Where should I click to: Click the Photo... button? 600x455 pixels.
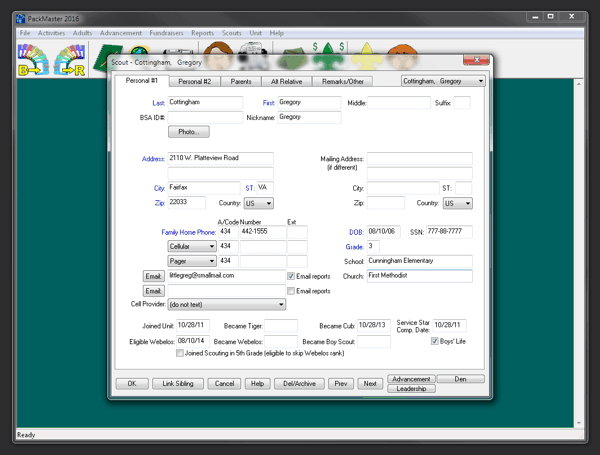coord(189,132)
